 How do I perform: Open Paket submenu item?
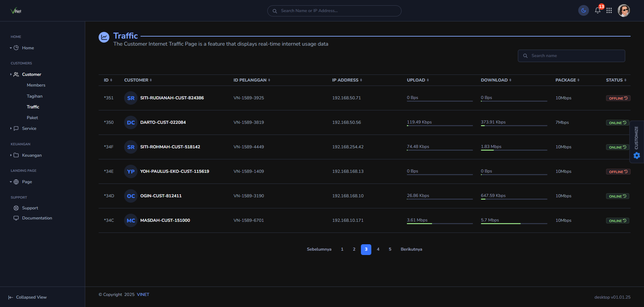tap(32, 118)
